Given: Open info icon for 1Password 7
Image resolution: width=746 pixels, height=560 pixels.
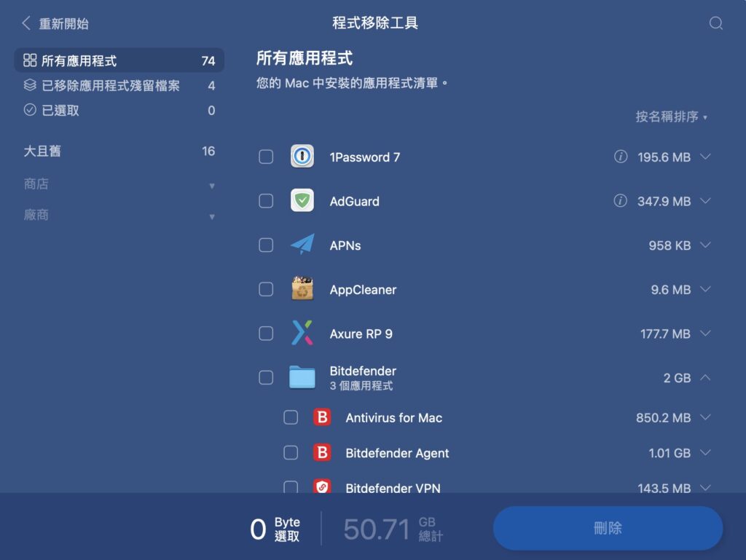Looking at the screenshot, I should (x=621, y=157).
